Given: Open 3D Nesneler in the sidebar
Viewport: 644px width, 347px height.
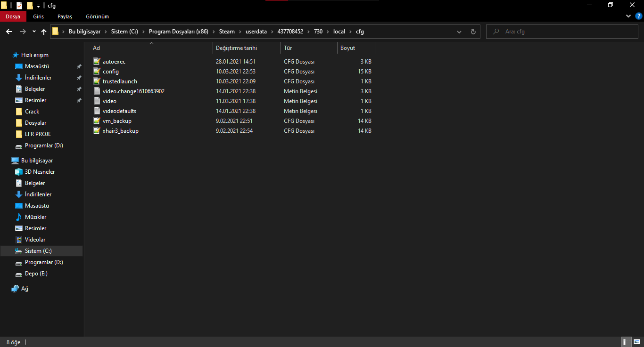Looking at the screenshot, I should [x=40, y=172].
